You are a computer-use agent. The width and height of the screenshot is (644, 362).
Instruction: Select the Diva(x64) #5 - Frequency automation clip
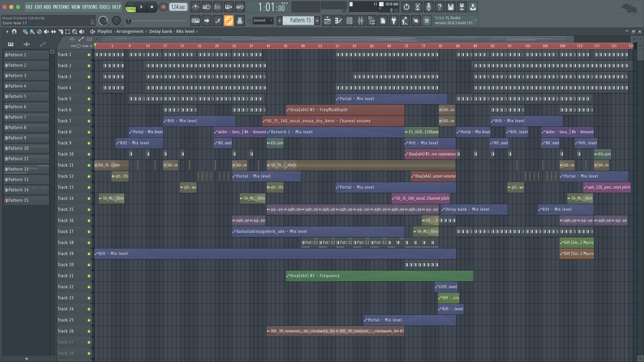pos(379,276)
